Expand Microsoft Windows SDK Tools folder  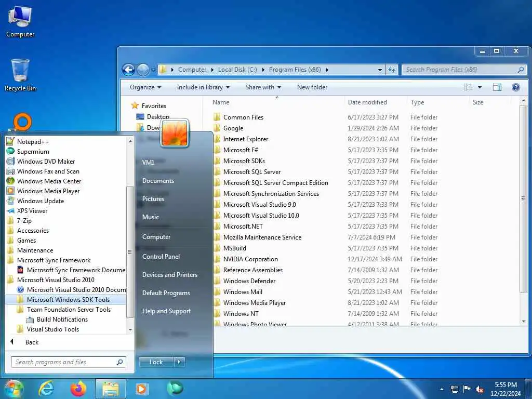66,300
